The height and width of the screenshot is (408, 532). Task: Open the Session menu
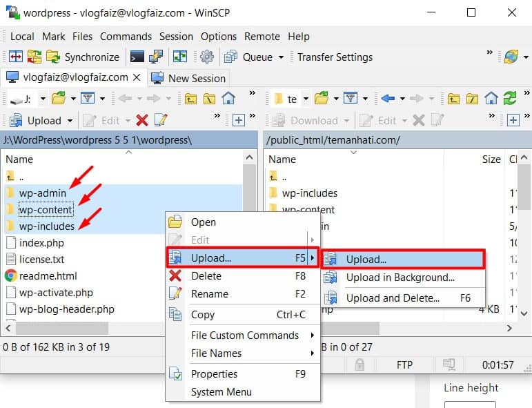(176, 37)
